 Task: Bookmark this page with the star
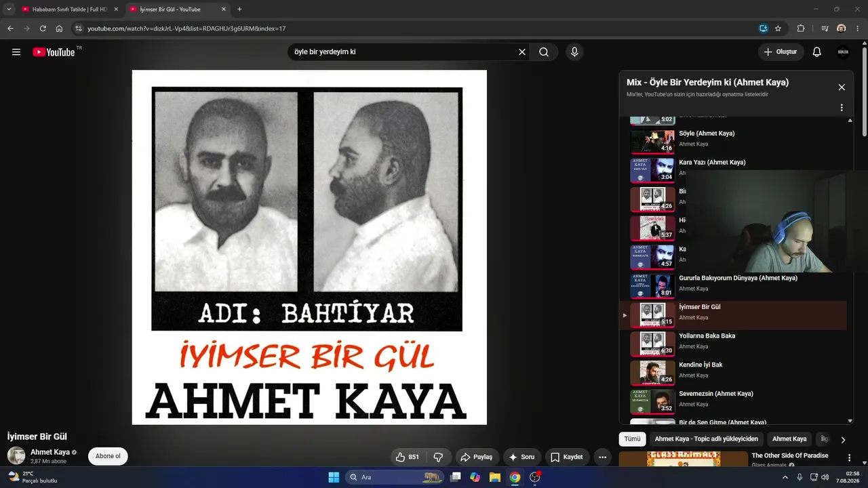[x=778, y=28]
